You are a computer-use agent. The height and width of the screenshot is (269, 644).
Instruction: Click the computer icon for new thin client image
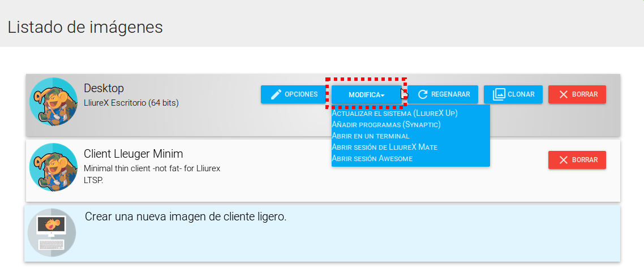coord(51,232)
